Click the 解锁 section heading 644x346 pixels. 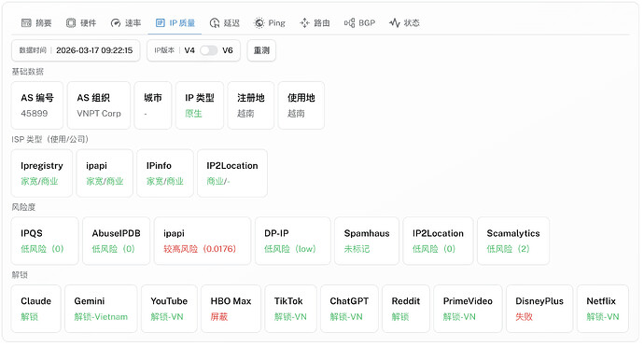20,274
